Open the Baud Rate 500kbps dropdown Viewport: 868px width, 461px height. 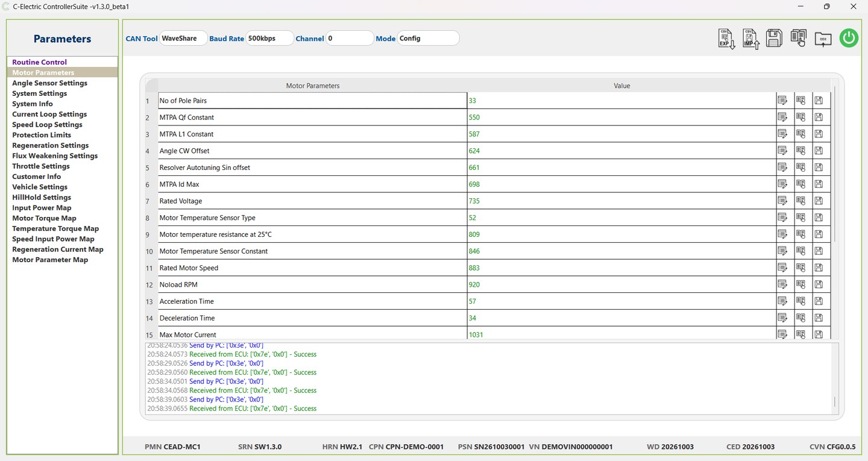(269, 39)
